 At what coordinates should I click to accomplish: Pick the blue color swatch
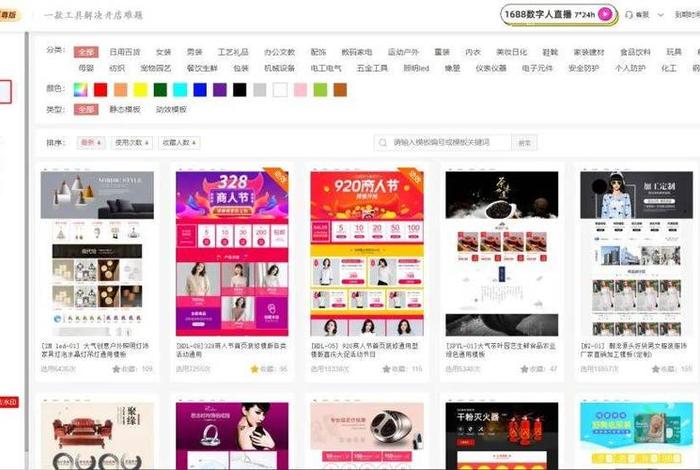(200, 90)
